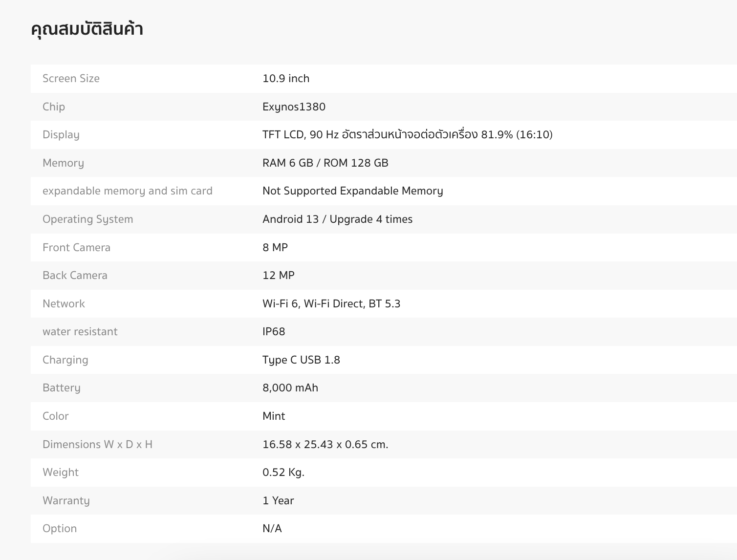Click the Mint color value

tap(274, 416)
